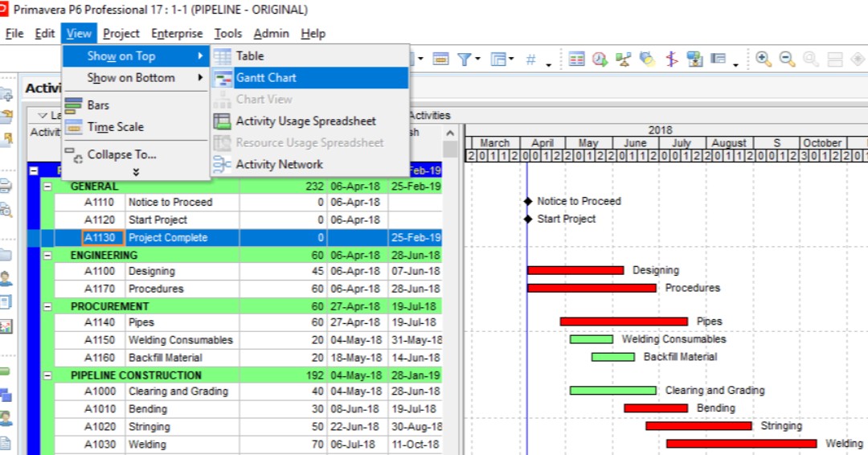Click the Group and Sort layout icon
The height and width of the screenshot is (455, 868).
(499, 59)
